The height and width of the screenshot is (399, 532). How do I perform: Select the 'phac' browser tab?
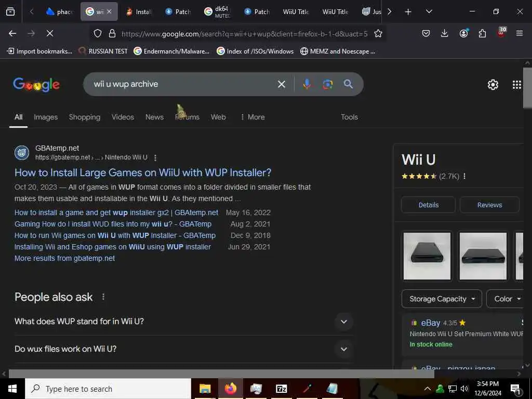coord(59,12)
